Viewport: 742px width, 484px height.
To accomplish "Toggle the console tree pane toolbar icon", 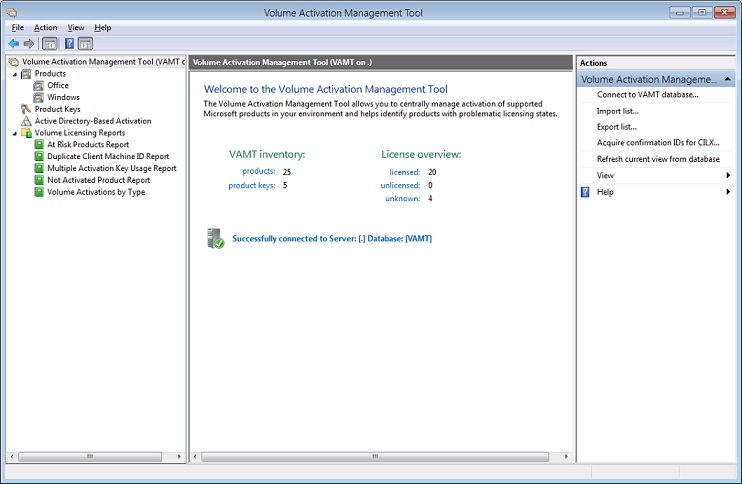I will (50, 44).
